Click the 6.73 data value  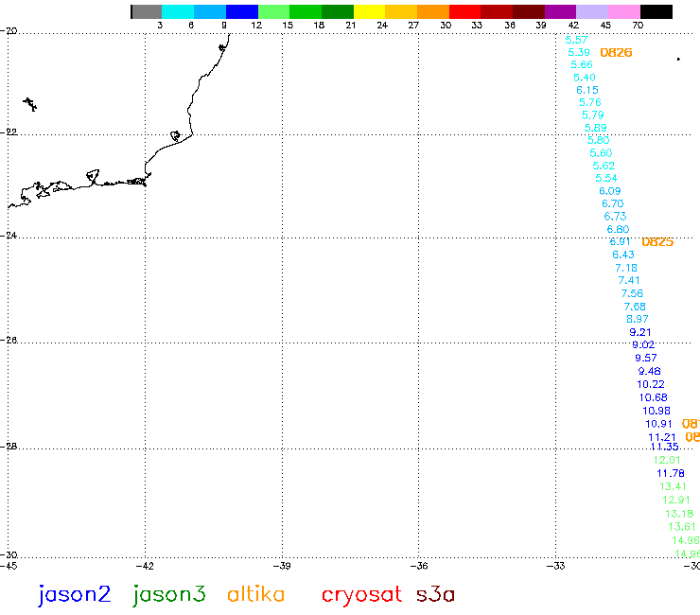[615, 217]
